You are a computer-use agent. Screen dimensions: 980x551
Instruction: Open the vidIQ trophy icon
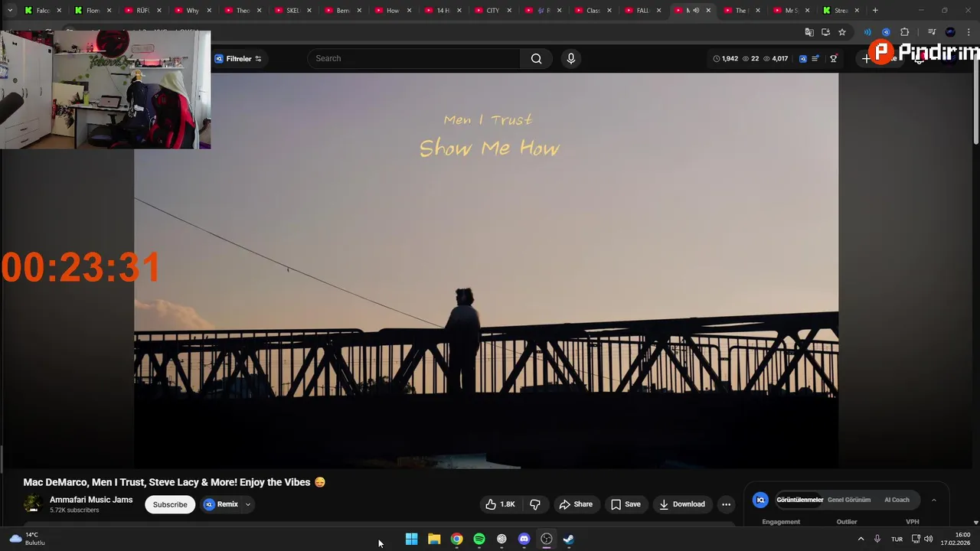(834, 59)
